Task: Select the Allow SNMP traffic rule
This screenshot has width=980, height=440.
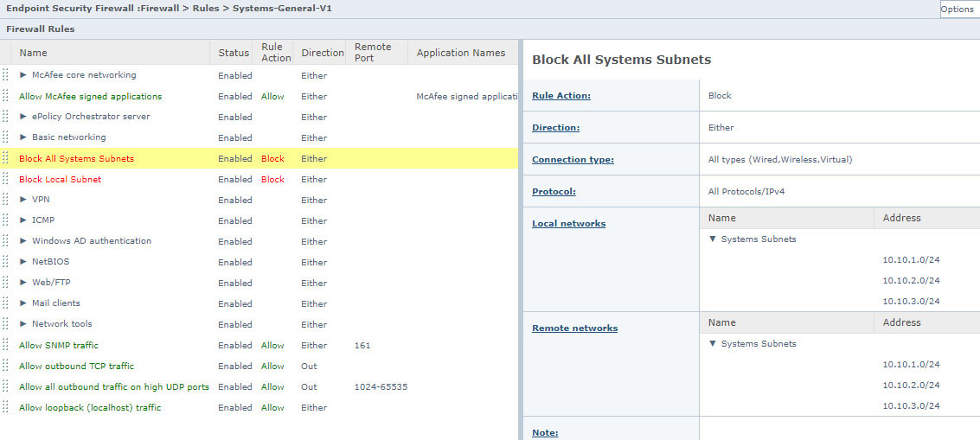Action: tap(59, 345)
